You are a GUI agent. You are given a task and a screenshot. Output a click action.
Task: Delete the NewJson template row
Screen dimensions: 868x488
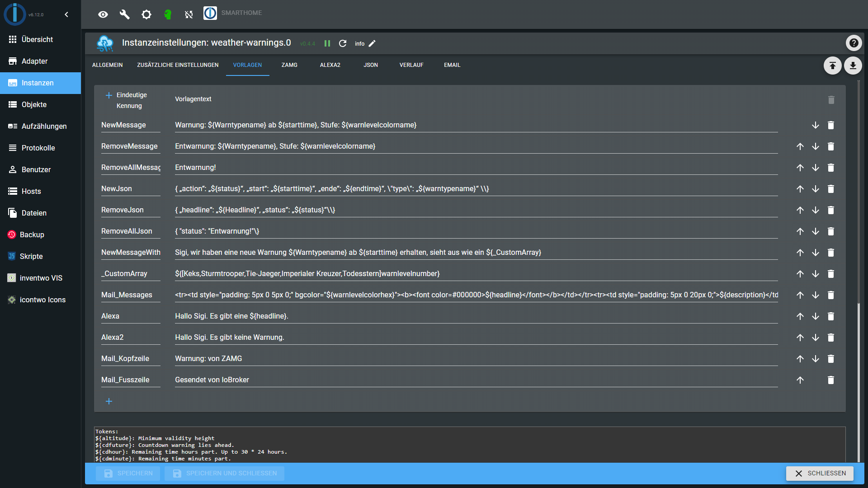pos(831,189)
